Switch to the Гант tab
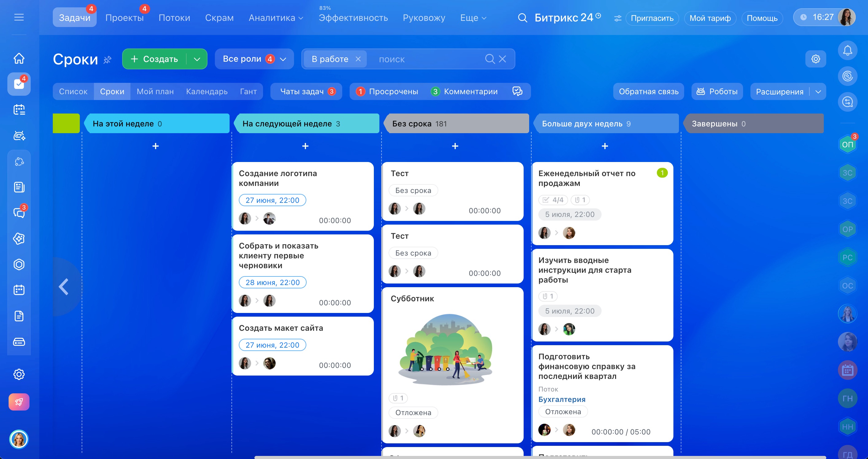This screenshot has height=459, width=868. 248,91
